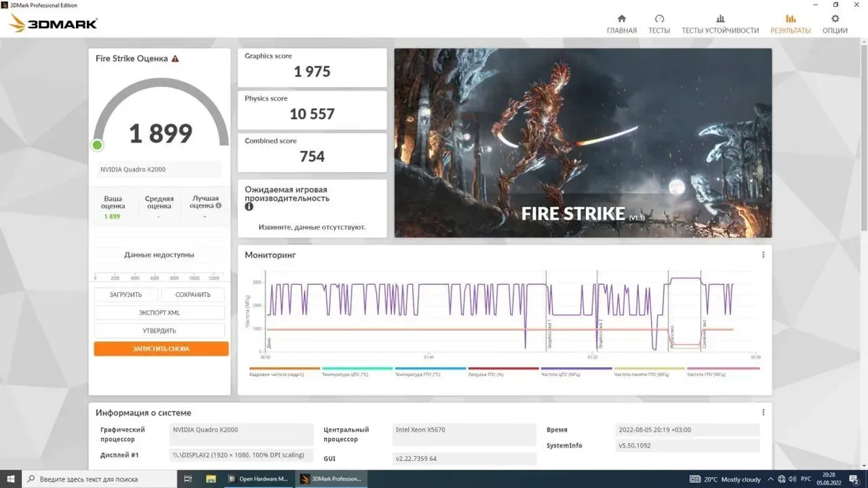Viewport: 868px width, 488px height.
Task: Expand hidden system tray icons chevron
Action: point(771,479)
